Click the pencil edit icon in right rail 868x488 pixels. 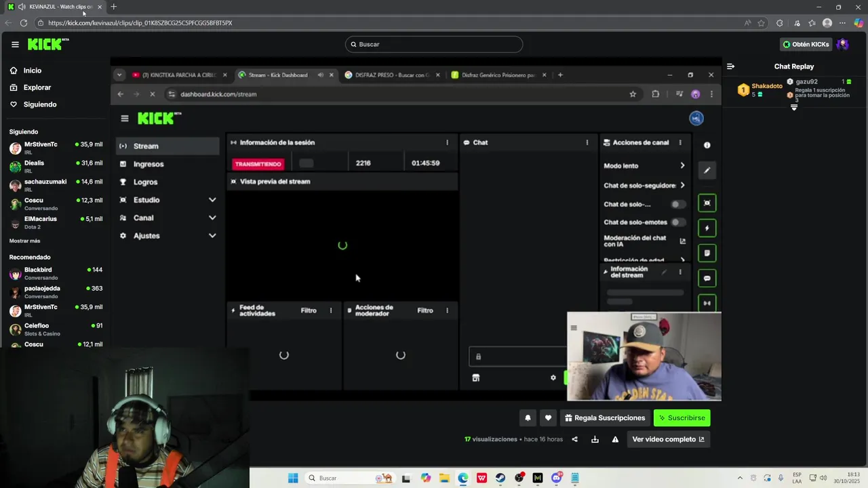click(707, 170)
